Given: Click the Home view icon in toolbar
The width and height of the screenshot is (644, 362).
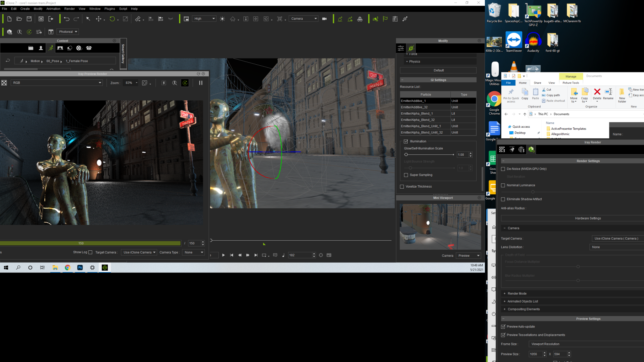Looking at the screenshot, I should 233,19.
